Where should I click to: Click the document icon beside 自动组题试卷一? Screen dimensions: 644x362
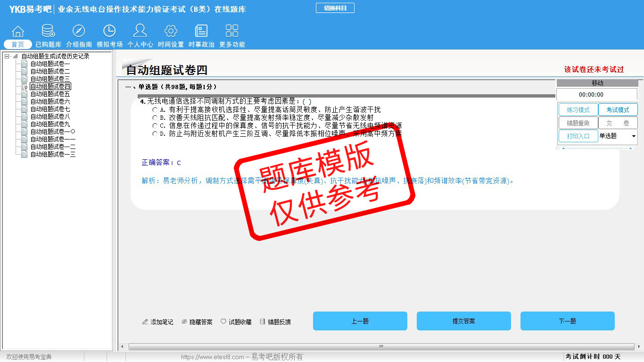point(25,64)
